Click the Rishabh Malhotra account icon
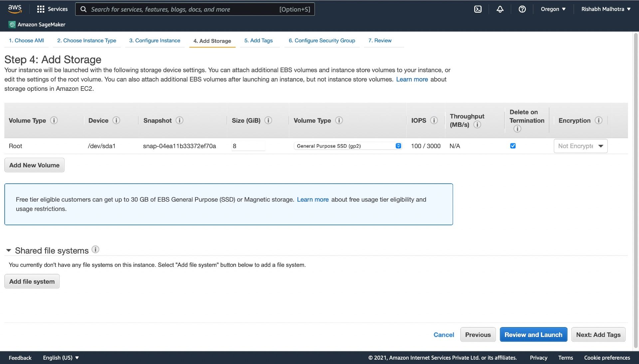This screenshot has height=364, width=639. (x=606, y=9)
